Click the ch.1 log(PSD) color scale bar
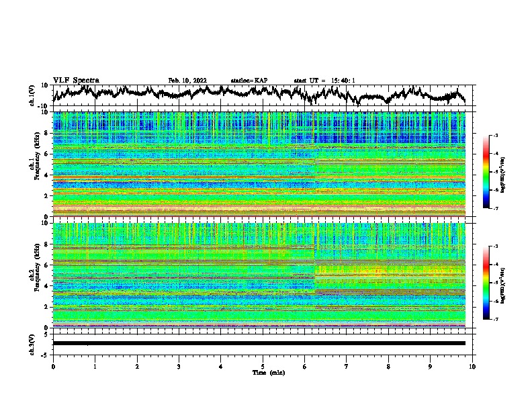This screenshot has height=411, width=532. (x=486, y=172)
